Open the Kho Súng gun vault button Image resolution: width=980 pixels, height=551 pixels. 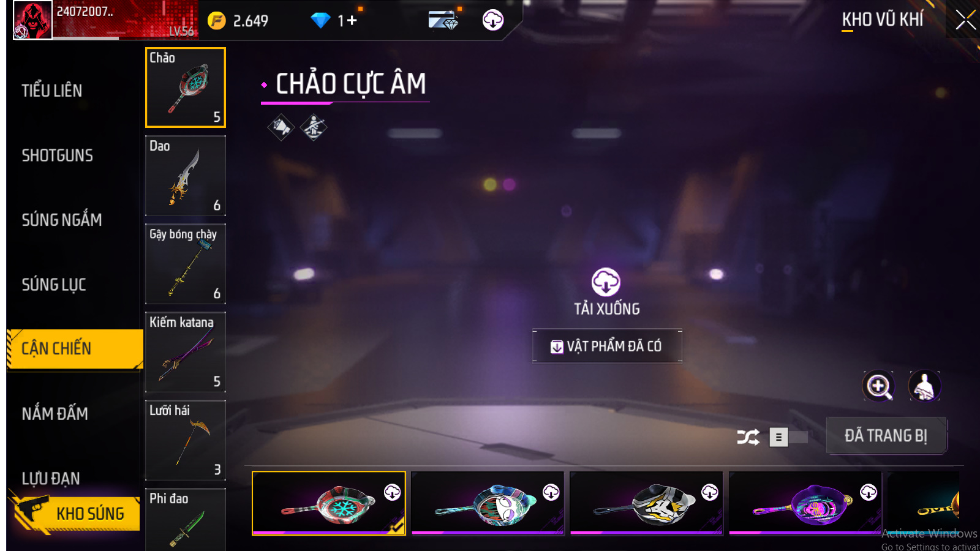[75, 513]
